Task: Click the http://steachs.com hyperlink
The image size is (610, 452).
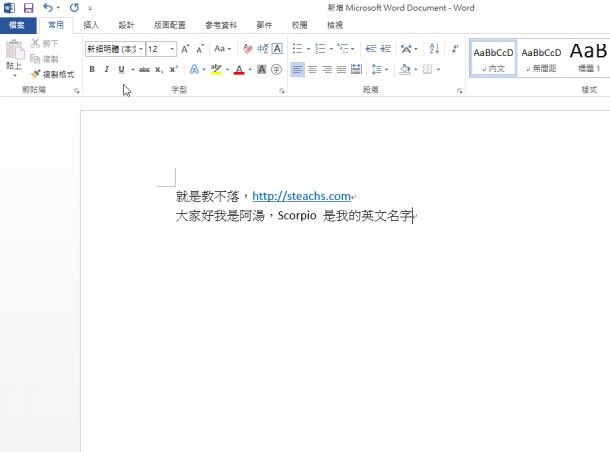Action: pyautogui.click(x=301, y=197)
